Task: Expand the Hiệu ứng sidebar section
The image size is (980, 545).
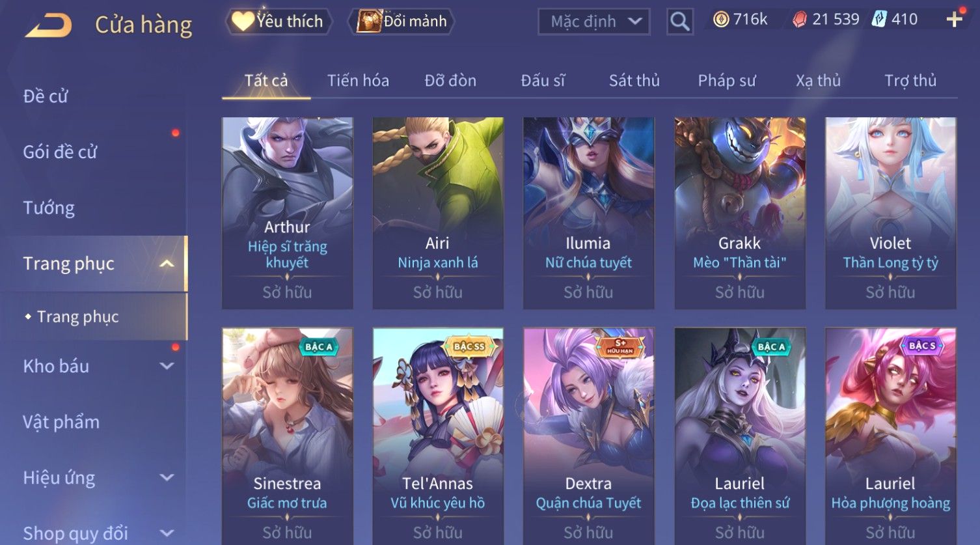Action: [x=167, y=477]
